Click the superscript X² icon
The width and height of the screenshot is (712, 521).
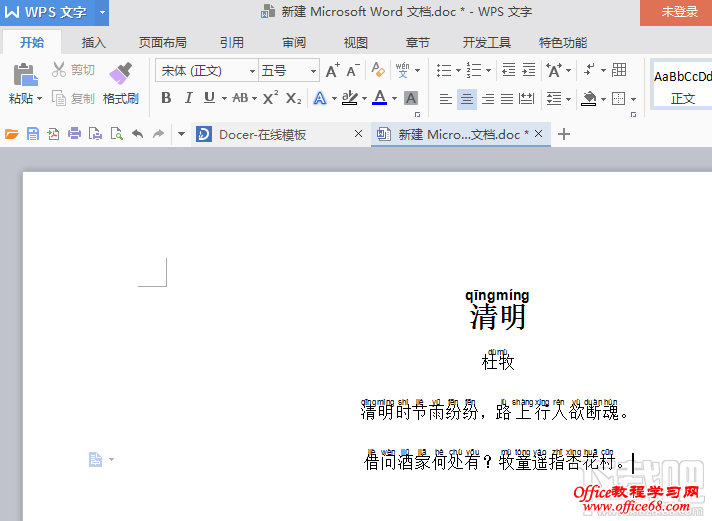coord(270,98)
